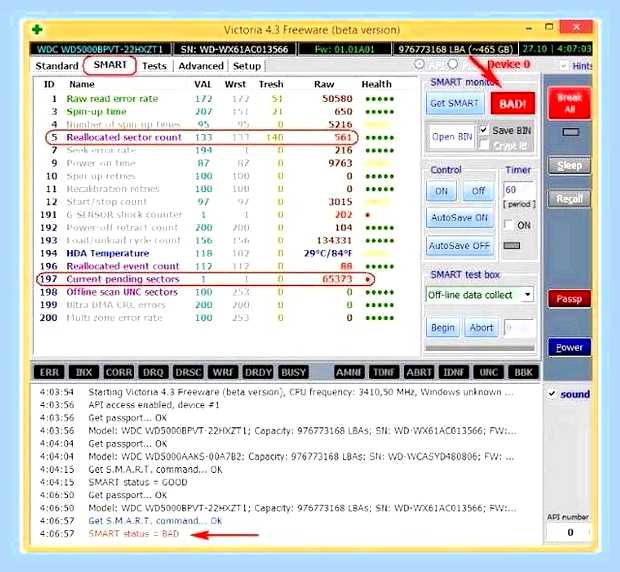Click the UNC error indicator
The image size is (620, 572).
[x=488, y=372]
